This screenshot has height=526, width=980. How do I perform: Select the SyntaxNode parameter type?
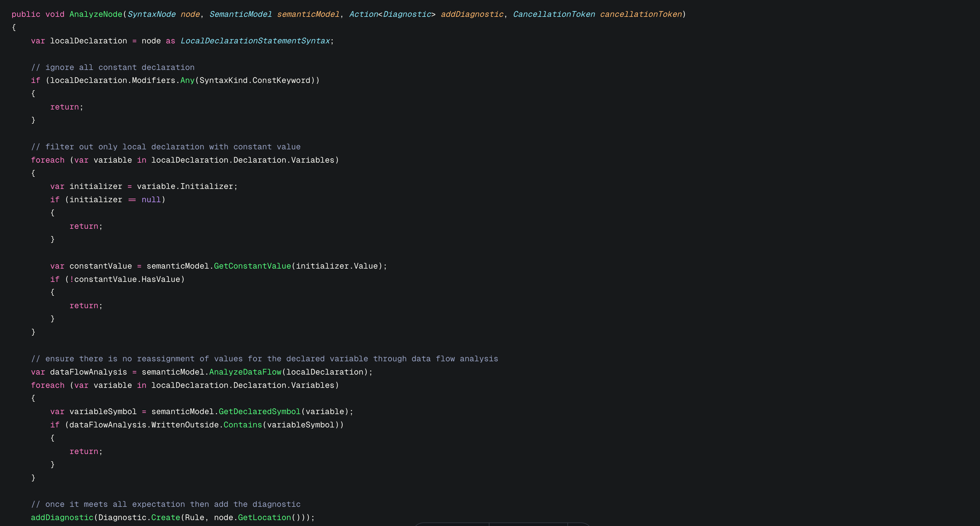152,14
